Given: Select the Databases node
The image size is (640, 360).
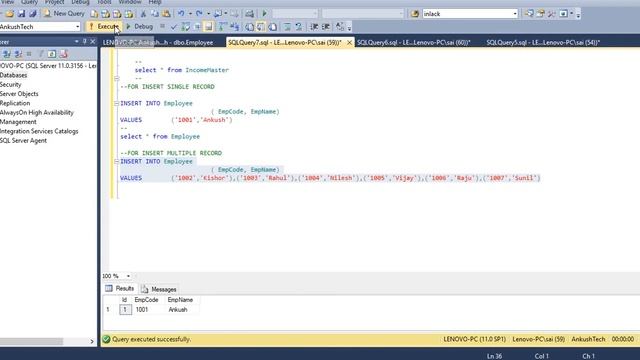Looking at the screenshot, I should 13,75.
